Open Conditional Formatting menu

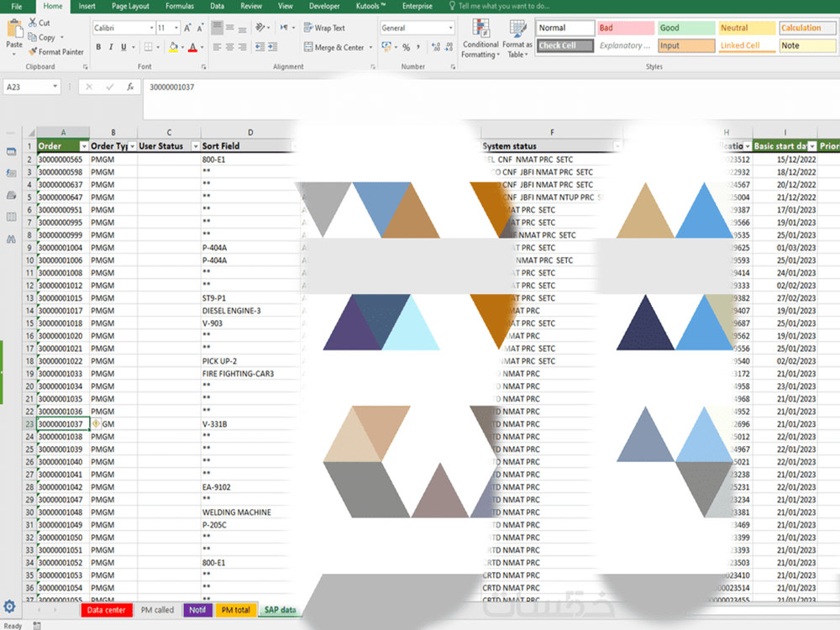coord(480,39)
